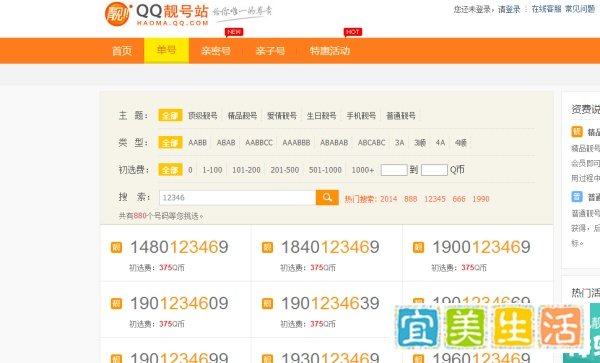Screen dimensions: 600x363
Task: Filter by a 初选费 of 101-200
Action: click(x=246, y=170)
